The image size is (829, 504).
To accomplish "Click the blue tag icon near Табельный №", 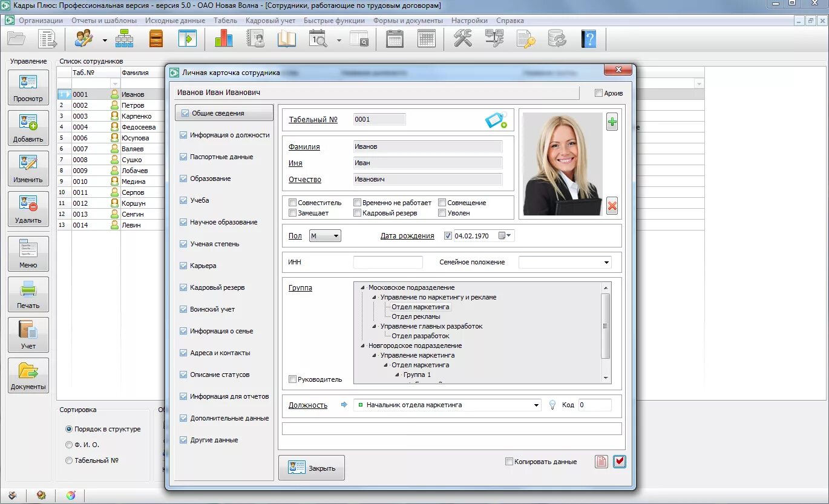I will [496, 120].
